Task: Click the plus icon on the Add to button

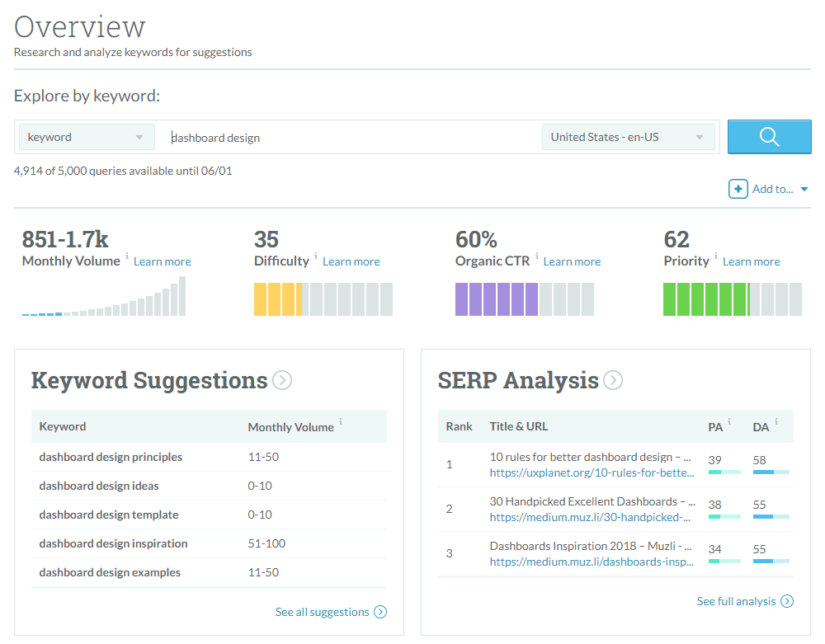Action: pyautogui.click(x=738, y=188)
